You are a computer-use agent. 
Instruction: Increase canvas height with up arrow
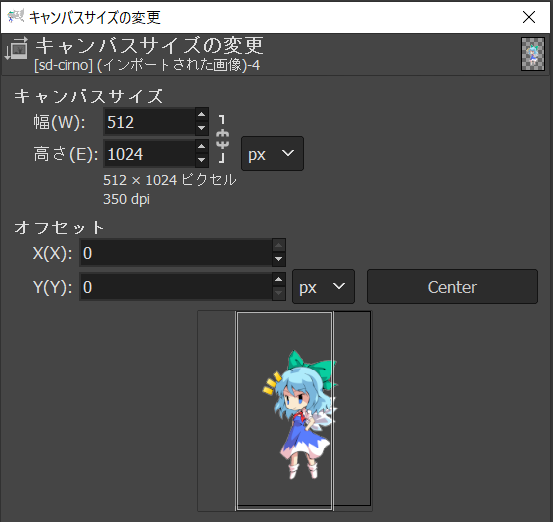[201, 147]
